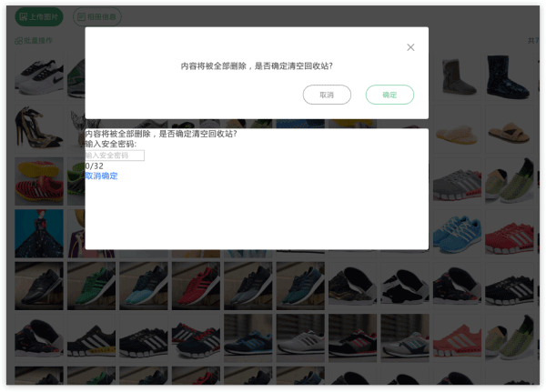Open 相册信息 album info
The image size is (546, 392).
(x=97, y=16)
